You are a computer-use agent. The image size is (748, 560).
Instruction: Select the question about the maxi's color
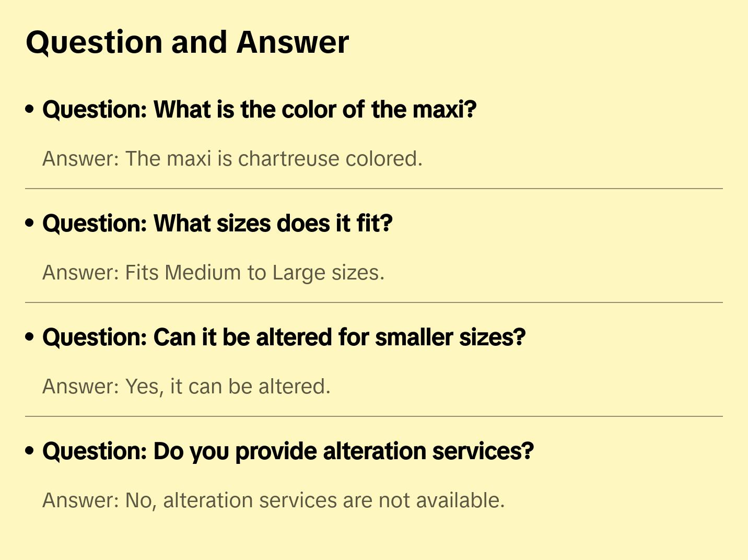(260, 110)
